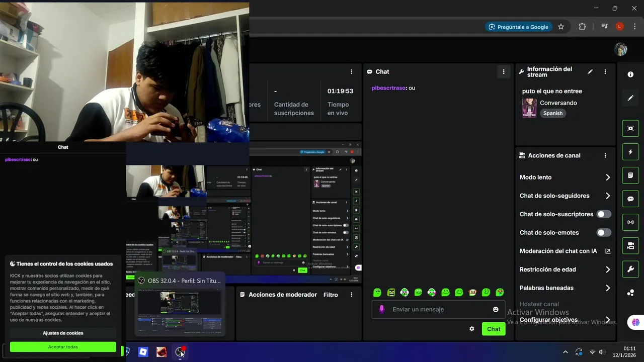Image resolution: width=644 pixels, height=362 pixels.
Task: Insert the first green blob emote
Action: click(x=377, y=292)
